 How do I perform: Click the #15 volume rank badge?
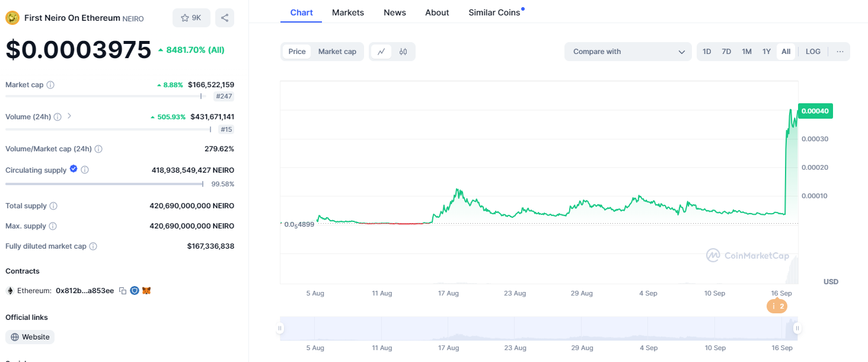[226, 129]
